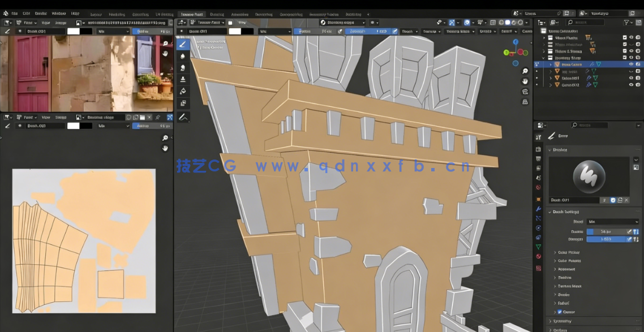Open the Physics Properties tab in the sidebar
The width and height of the screenshot is (644, 332).
(538, 228)
